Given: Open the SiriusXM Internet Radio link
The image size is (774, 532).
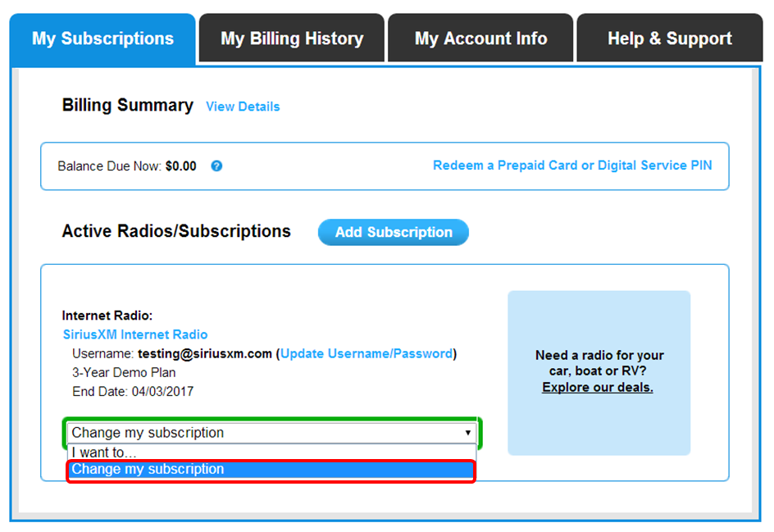Looking at the screenshot, I should coord(135,334).
